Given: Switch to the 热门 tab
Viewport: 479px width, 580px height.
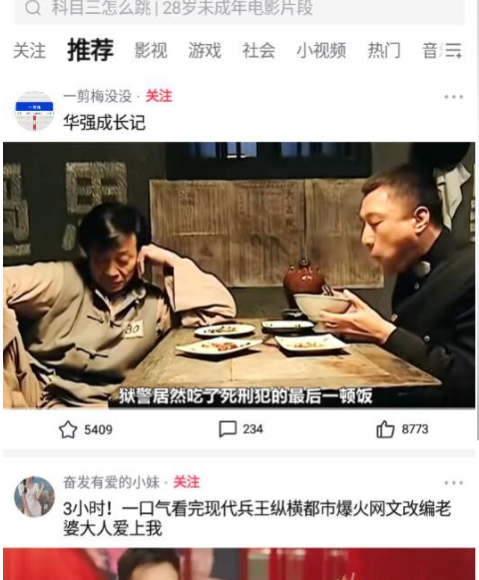Looking at the screenshot, I should pos(384,50).
